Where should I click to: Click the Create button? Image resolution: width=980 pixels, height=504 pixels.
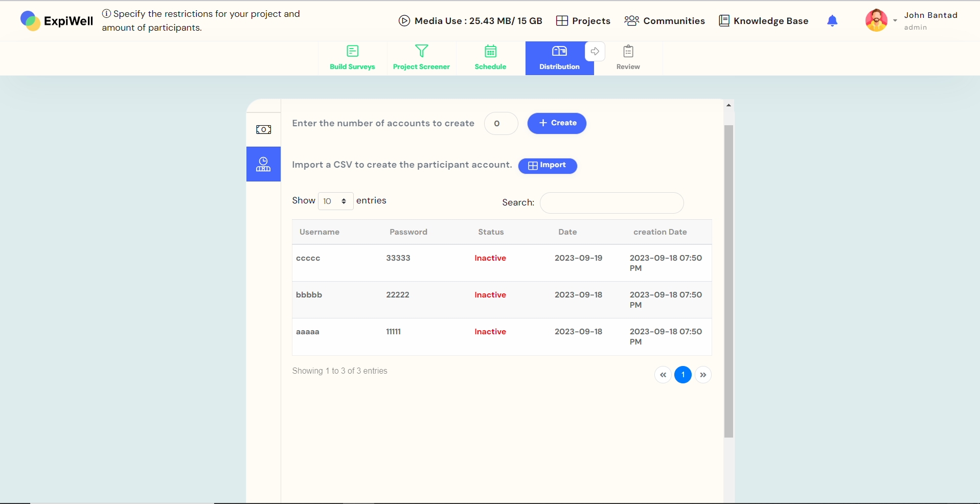tap(557, 123)
